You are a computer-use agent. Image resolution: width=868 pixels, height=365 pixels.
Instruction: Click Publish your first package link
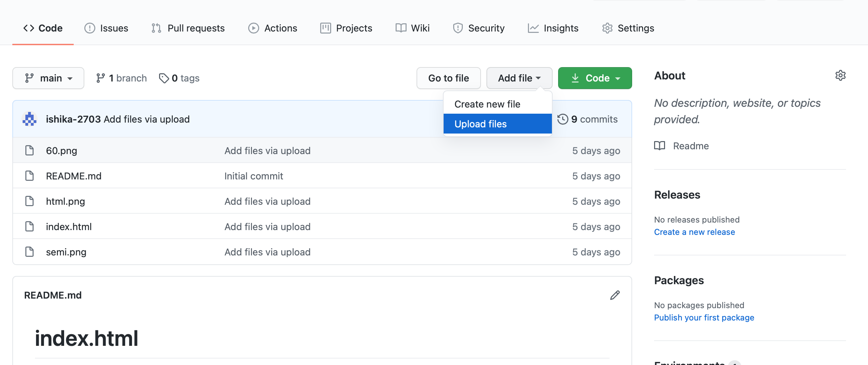(704, 318)
